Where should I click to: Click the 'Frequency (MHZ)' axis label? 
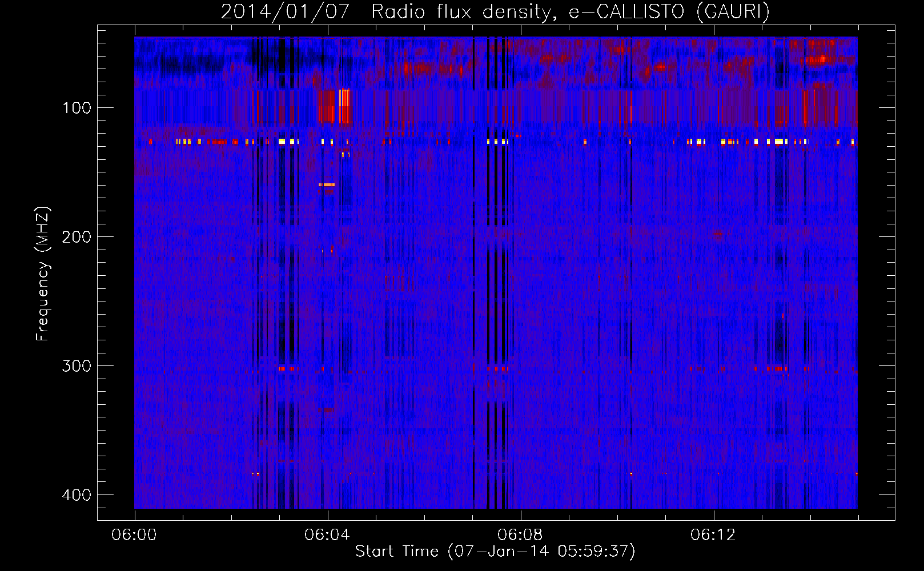(x=43, y=274)
